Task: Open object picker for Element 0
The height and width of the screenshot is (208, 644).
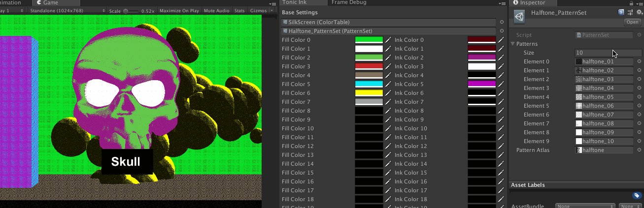Action: (x=639, y=62)
